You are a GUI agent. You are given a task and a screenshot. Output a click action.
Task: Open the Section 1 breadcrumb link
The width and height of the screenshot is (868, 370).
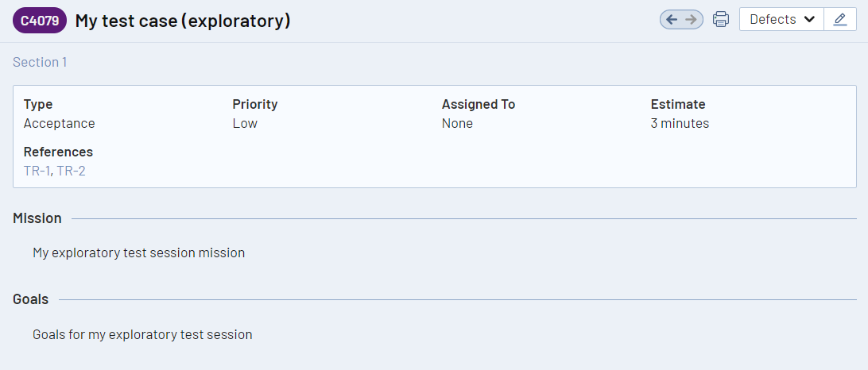pos(40,62)
